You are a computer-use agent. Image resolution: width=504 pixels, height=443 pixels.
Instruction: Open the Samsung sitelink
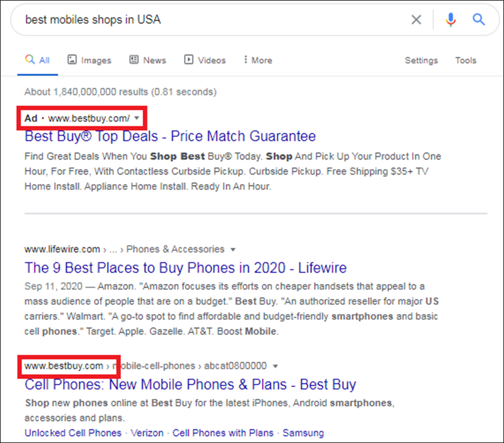tap(303, 433)
